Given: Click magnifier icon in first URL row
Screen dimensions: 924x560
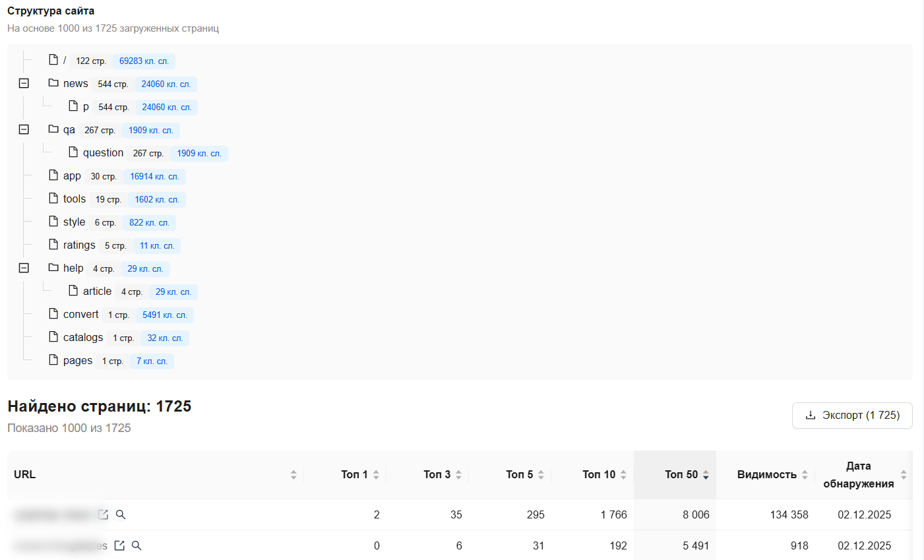Looking at the screenshot, I should [121, 514].
